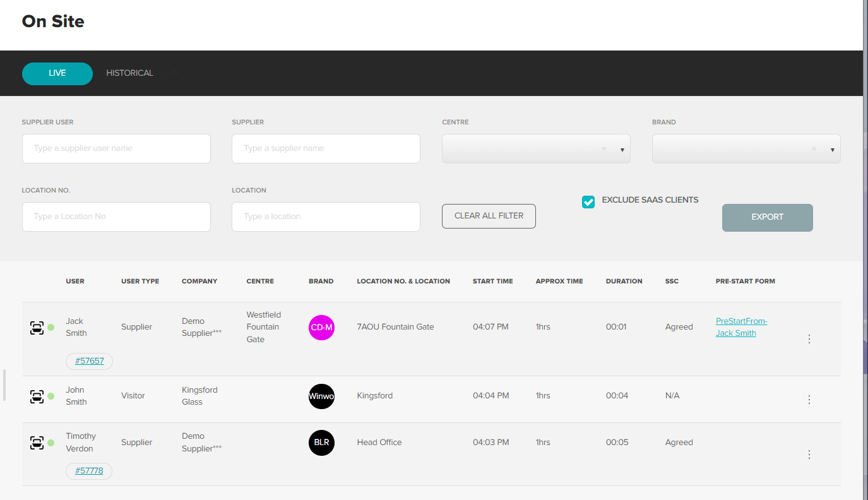This screenshot has width=868, height=500.
Task: Open work order link #57657
Action: pyautogui.click(x=89, y=361)
